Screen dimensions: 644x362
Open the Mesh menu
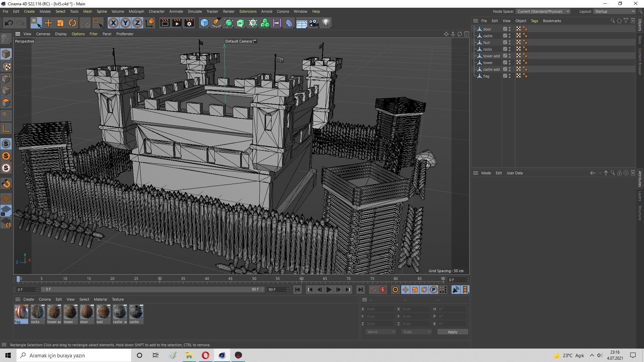pyautogui.click(x=88, y=11)
